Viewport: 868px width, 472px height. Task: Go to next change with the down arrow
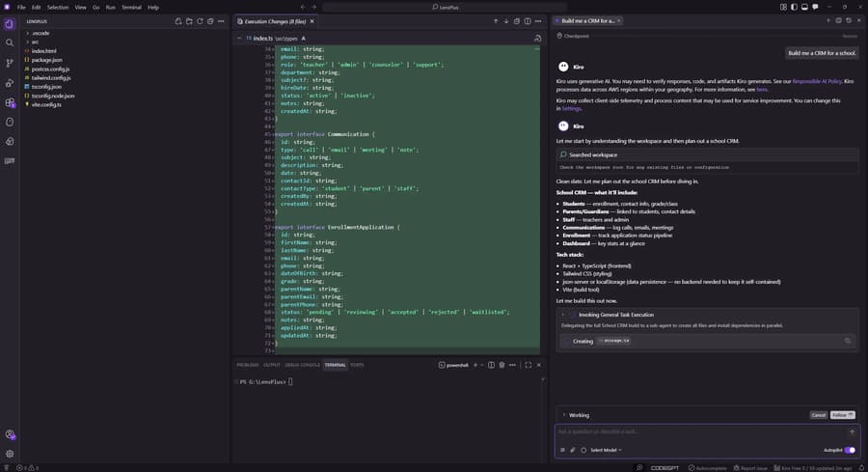(x=506, y=21)
